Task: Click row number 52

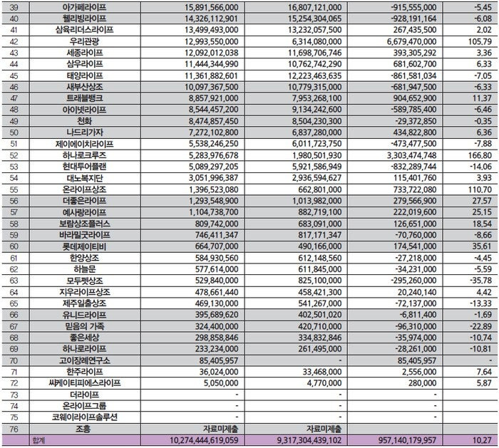Action: (14, 155)
